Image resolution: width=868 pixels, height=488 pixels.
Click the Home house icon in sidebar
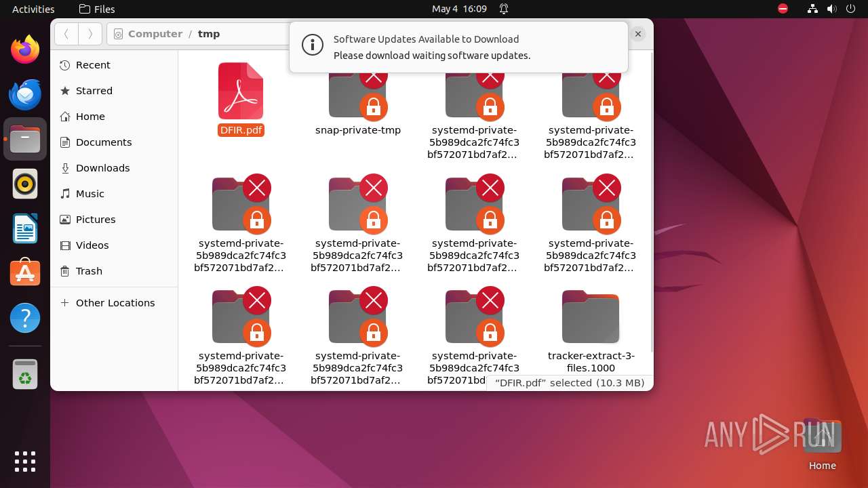tap(65, 117)
